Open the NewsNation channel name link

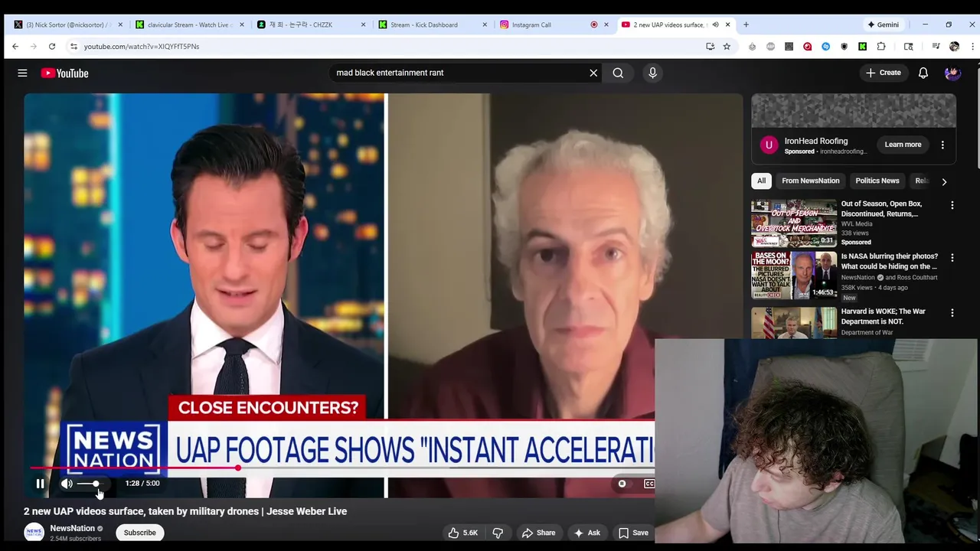[x=72, y=528]
